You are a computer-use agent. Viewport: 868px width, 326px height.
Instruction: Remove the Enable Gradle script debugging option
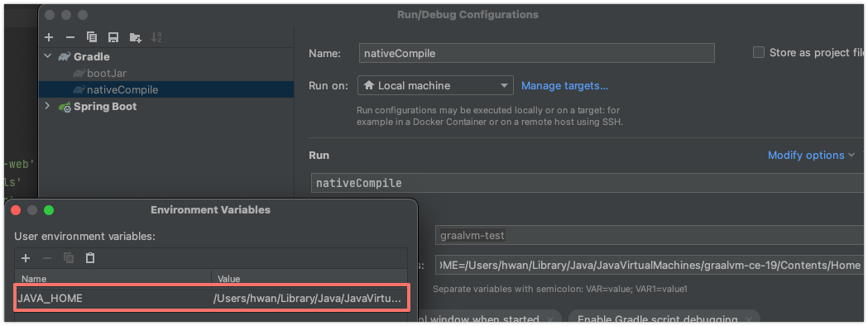pos(748,320)
